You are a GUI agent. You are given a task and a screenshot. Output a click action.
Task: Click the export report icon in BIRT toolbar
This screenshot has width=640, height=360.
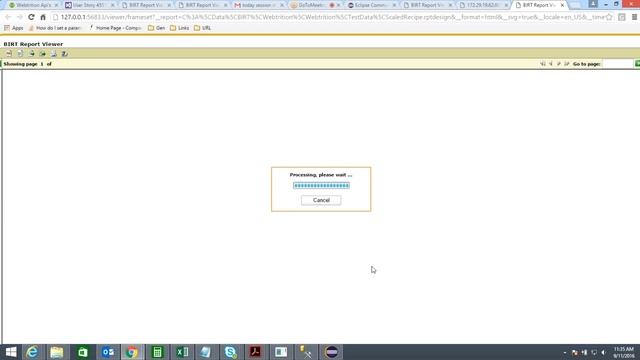point(42,54)
